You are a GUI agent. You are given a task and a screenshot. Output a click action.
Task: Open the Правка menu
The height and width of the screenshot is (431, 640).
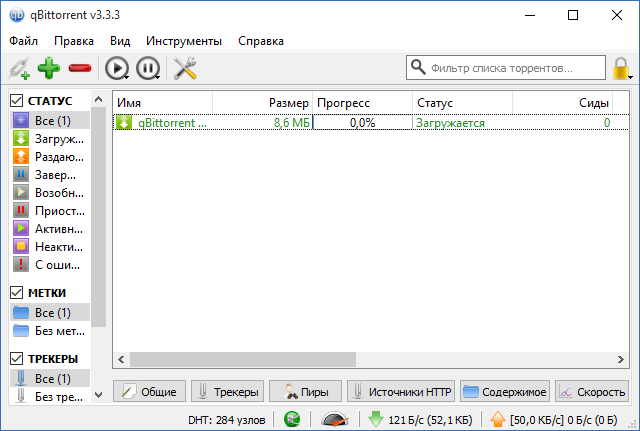coord(74,41)
